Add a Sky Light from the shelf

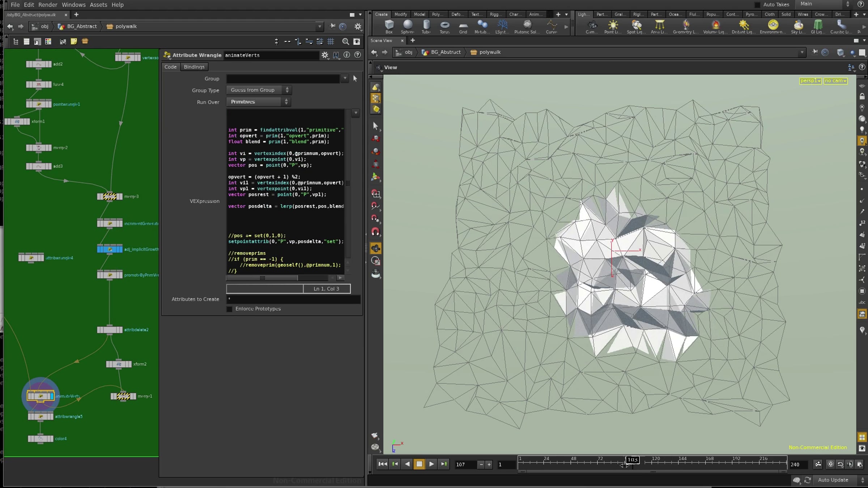click(x=798, y=27)
